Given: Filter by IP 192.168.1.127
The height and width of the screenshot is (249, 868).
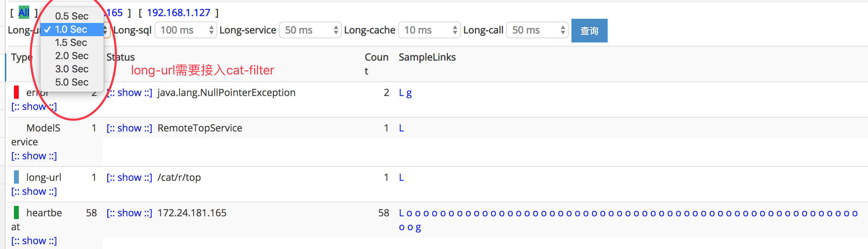Looking at the screenshot, I should (179, 13).
